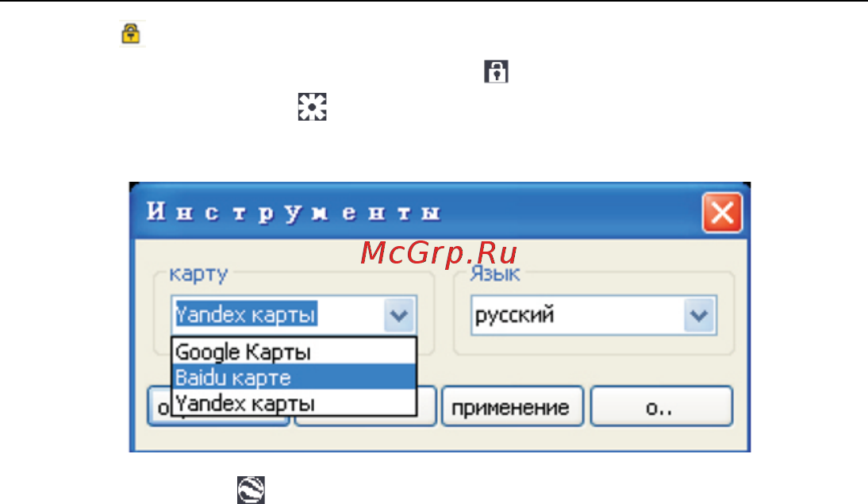Click the globe map icon at bottom
The image size is (868, 504).
click(x=251, y=491)
